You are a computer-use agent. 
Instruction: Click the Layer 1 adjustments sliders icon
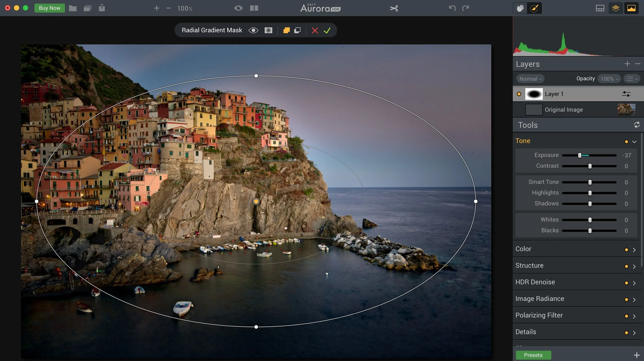pyautogui.click(x=626, y=94)
